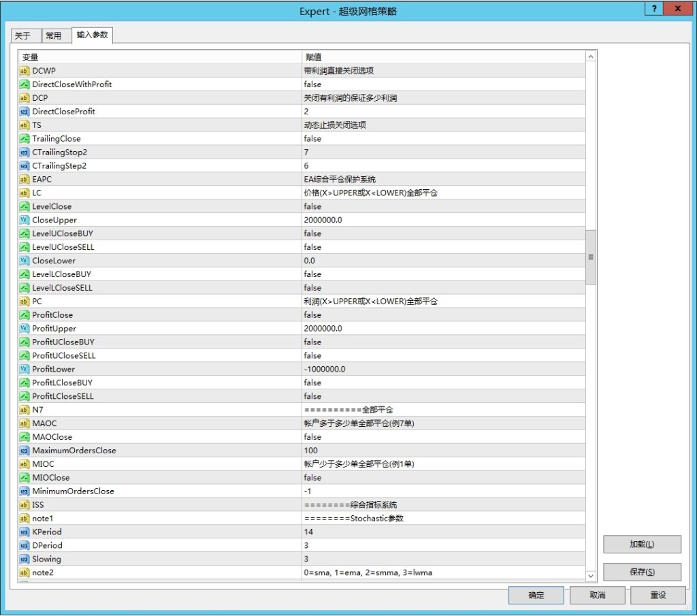Switch to the 常用 tab
The width and height of the screenshot is (697, 616).
click(x=54, y=36)
